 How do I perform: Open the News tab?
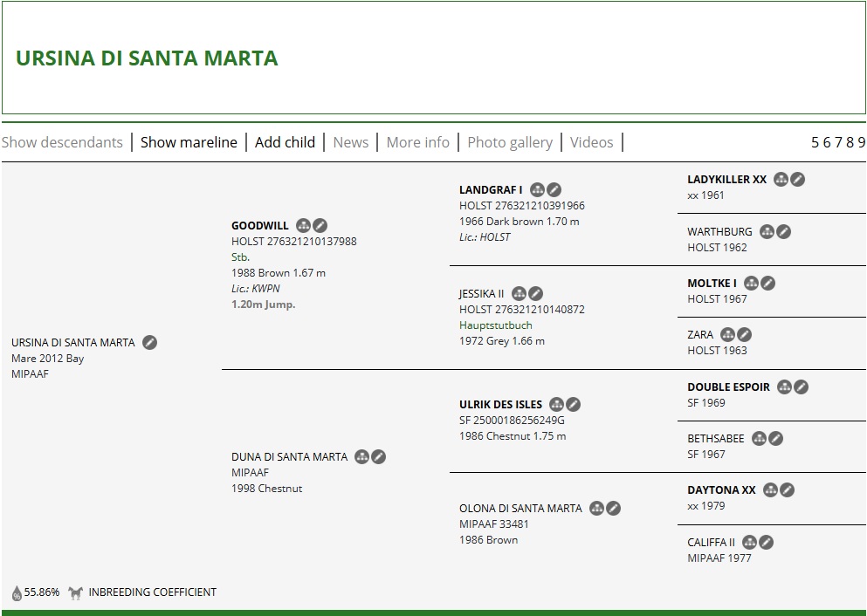click(x=351, y=142)
